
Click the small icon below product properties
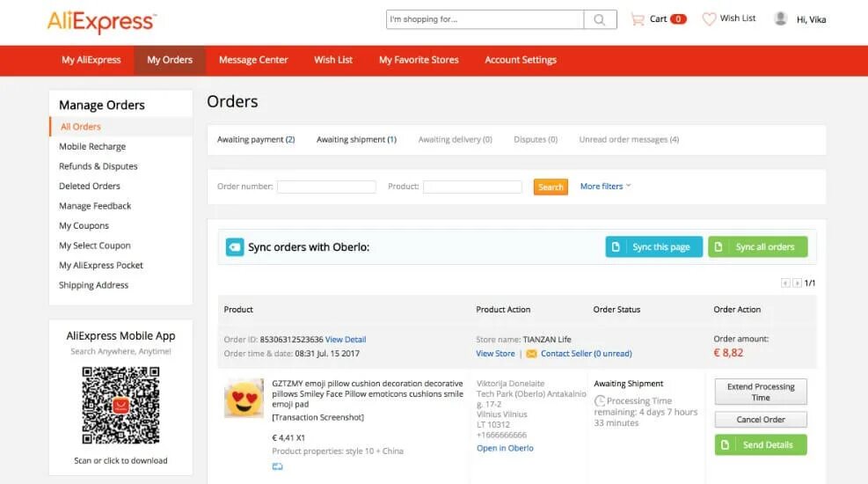point(277,466)
